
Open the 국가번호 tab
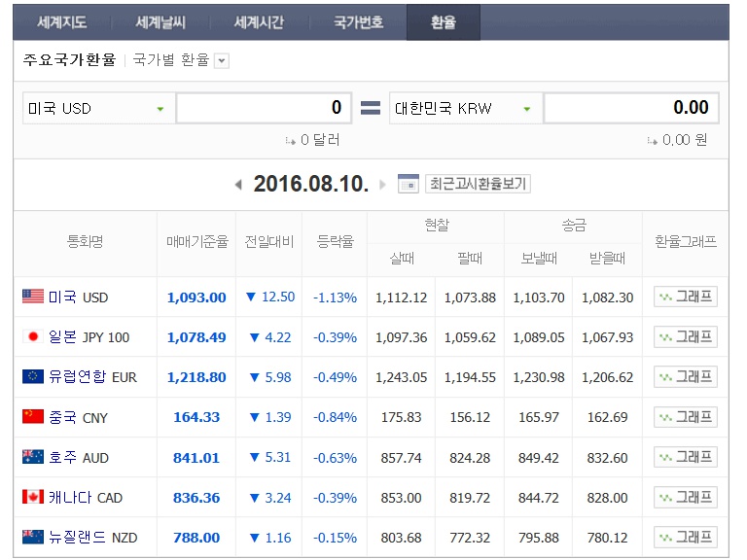358,22
